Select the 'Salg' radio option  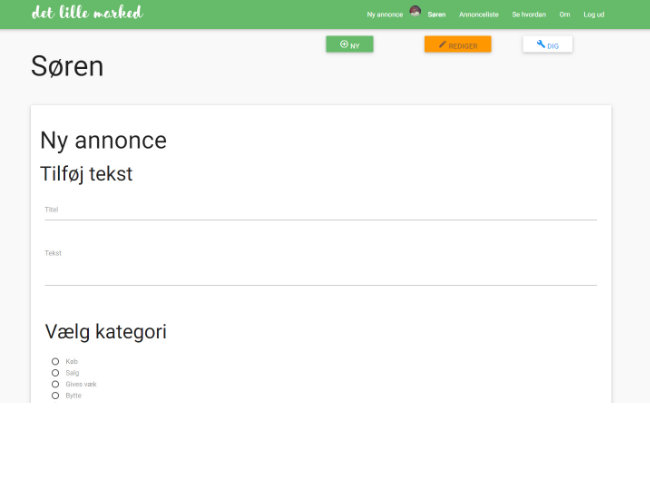click(x=55, y=372)
